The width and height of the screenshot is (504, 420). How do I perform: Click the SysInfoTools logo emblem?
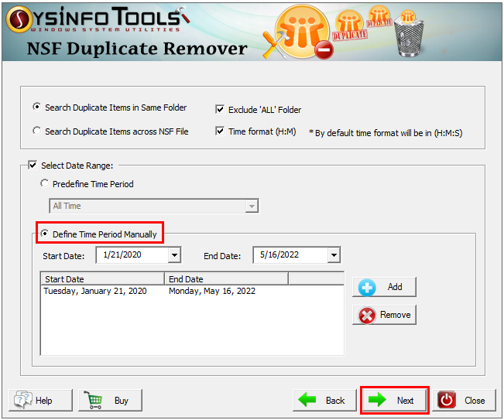point(19,19)
